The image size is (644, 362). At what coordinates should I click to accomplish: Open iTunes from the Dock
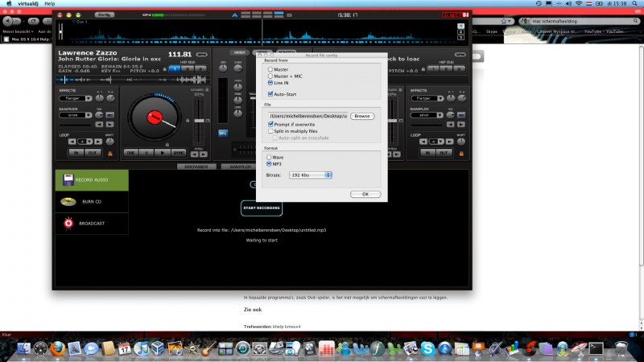(142, 349)
